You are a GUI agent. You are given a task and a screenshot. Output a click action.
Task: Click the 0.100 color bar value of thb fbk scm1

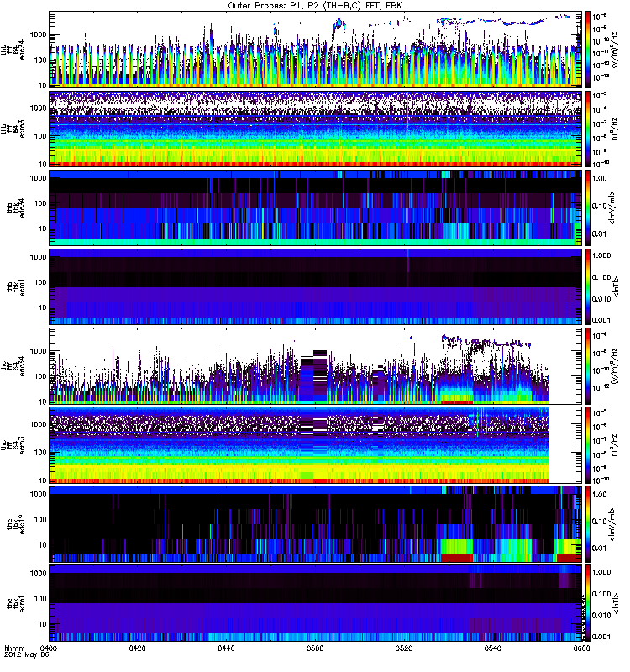coord(601,277)
